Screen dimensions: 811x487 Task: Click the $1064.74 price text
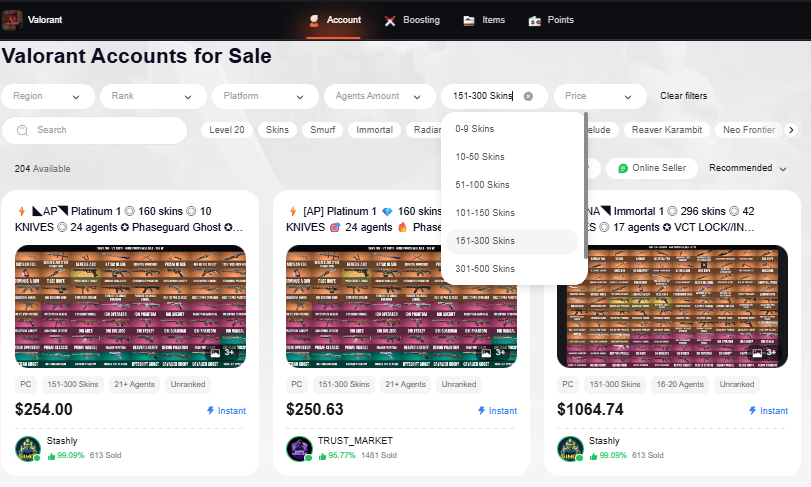click(590, 409)
